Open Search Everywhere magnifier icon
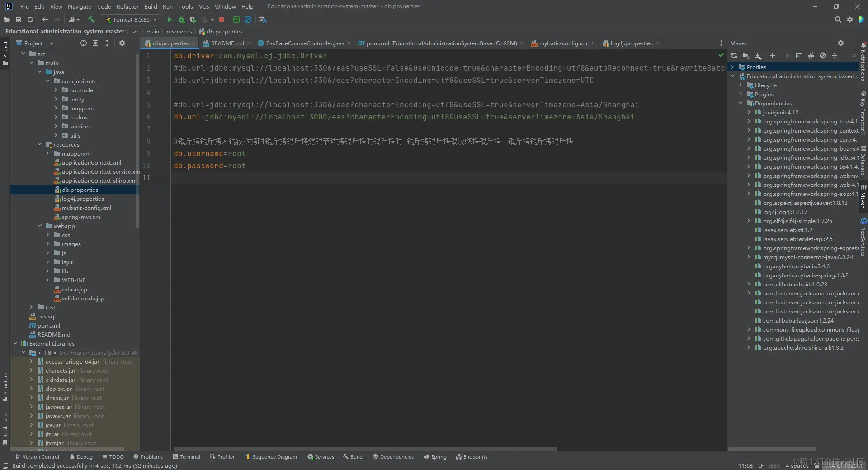The height and width of the screenshot is (470, 868). pyautogui.click(x=838, y=19)
